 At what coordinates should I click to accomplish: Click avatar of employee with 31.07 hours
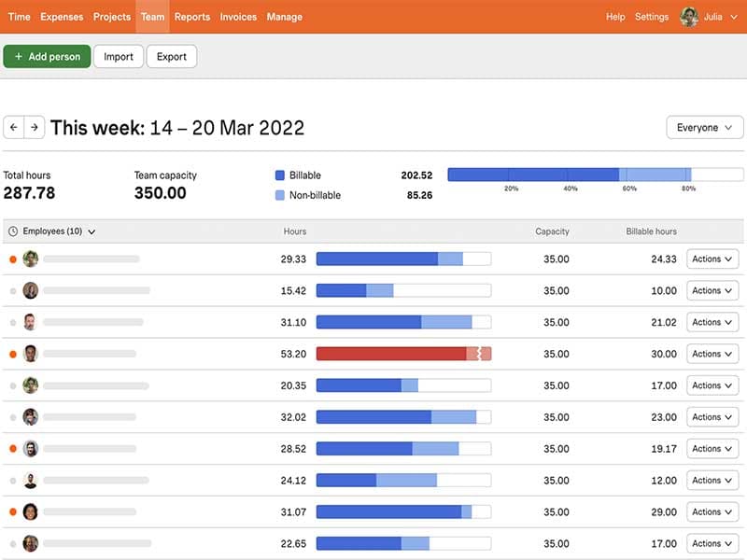pyautogui.click(x=31, y=511)
